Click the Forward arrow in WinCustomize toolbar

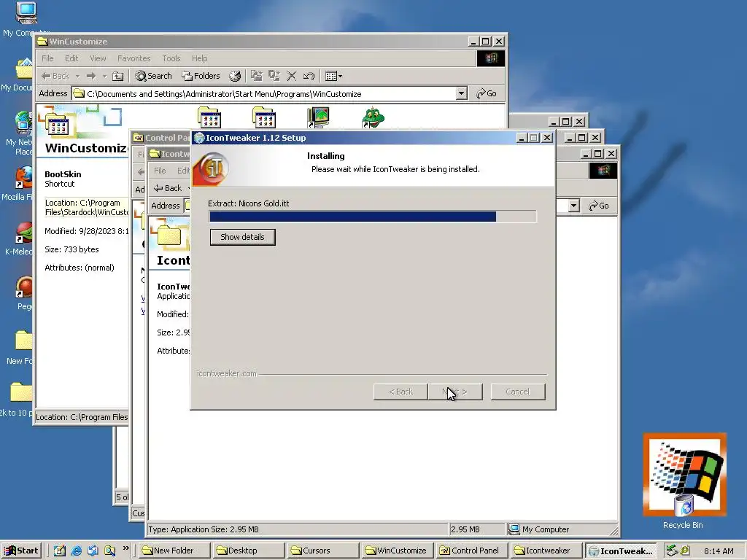[x=91, y=76]
